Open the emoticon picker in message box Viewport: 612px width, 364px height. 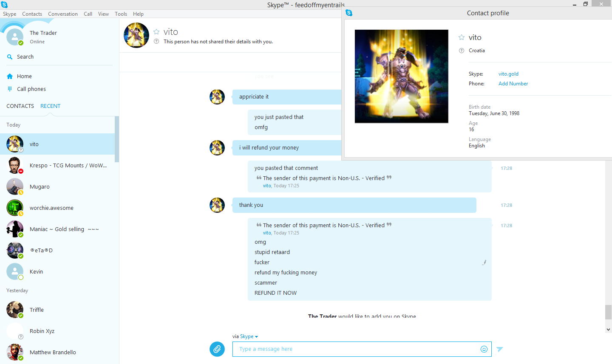pyautogui.click(x=484, y=349)
